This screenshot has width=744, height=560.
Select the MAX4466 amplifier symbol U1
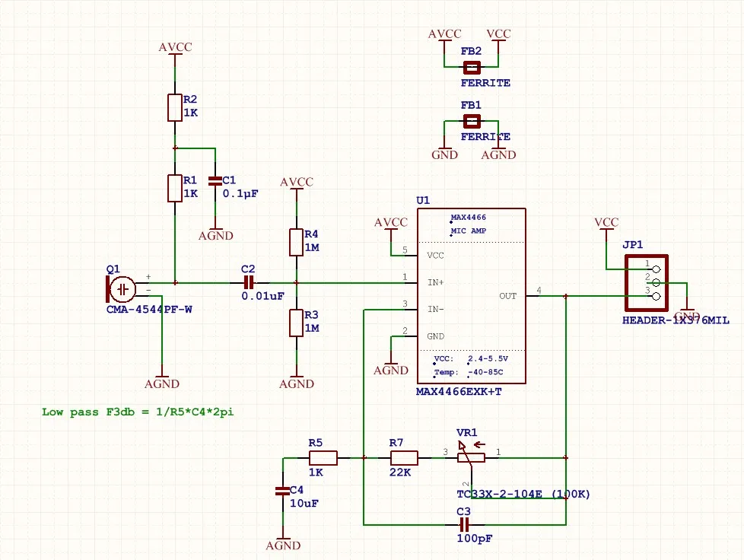point(472,295)
